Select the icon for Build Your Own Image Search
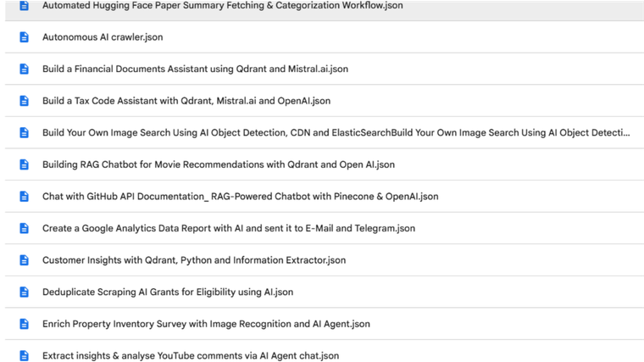This screenshot has width=644, height=362. pos(24,132)
